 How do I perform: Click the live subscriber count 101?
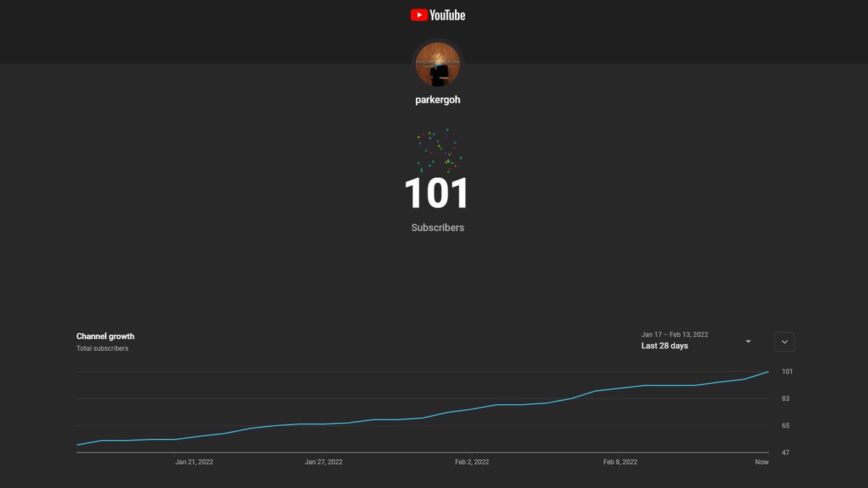pyautogui.click(x=437, y=192)
